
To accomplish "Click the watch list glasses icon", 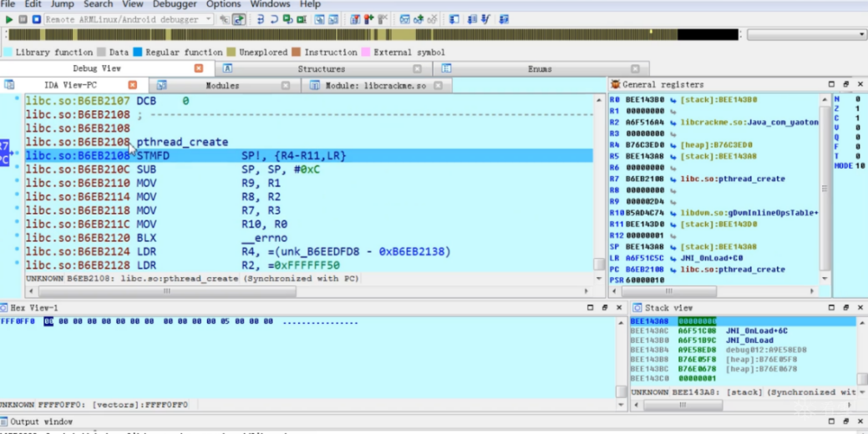I will point(404,19).
